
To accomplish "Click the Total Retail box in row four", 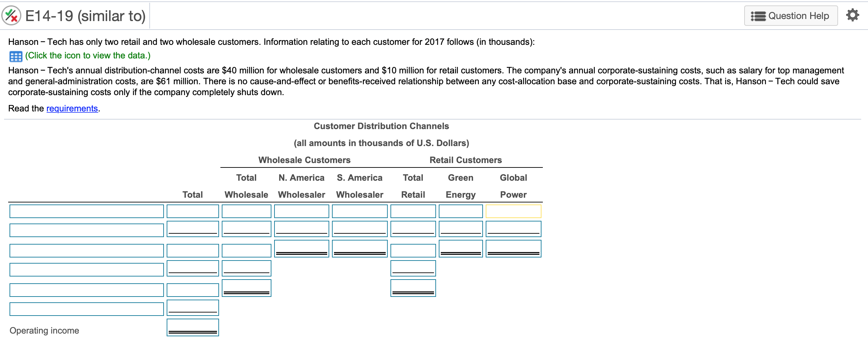I will [414, 268].
